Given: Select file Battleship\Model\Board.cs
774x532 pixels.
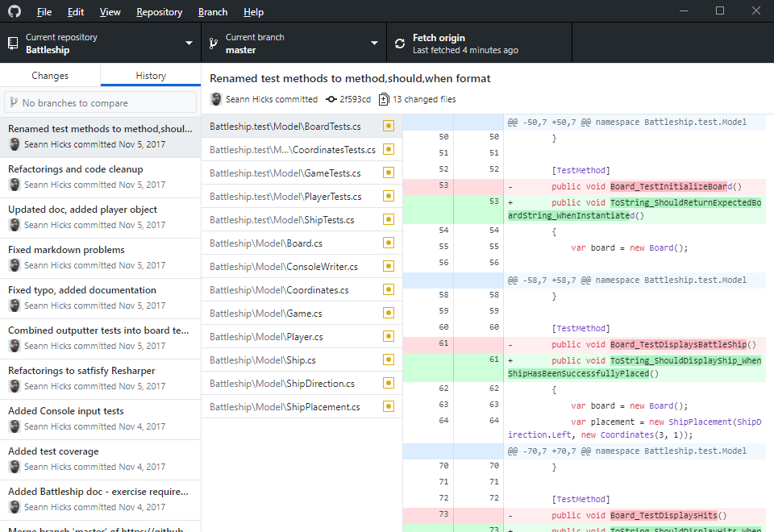Looking at the screenshot, I should pos(302,243).
